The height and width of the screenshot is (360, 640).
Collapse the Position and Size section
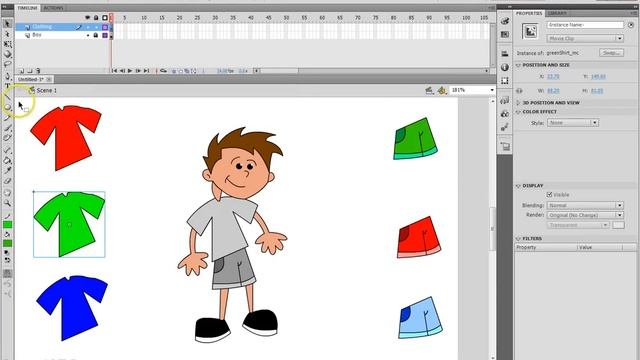[x=518, y=65]
